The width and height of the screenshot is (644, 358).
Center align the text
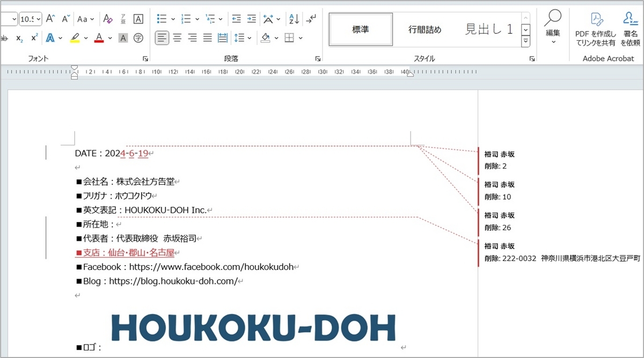[177, 38]
